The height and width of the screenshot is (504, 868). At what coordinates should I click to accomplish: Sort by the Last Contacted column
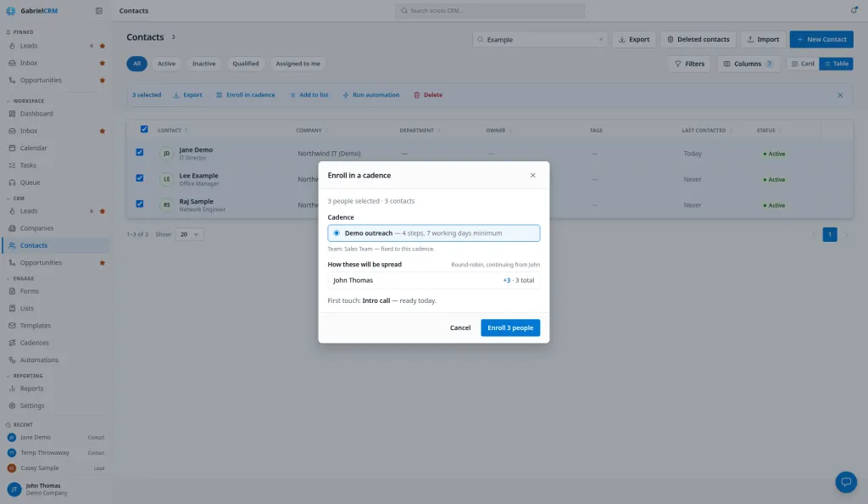coord(707,131)
